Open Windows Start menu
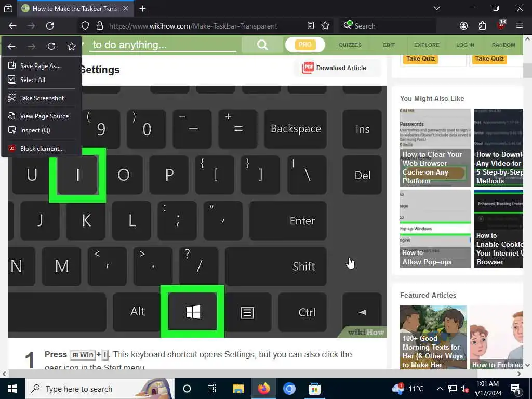532x399 pixels. (x=12, y=389)
